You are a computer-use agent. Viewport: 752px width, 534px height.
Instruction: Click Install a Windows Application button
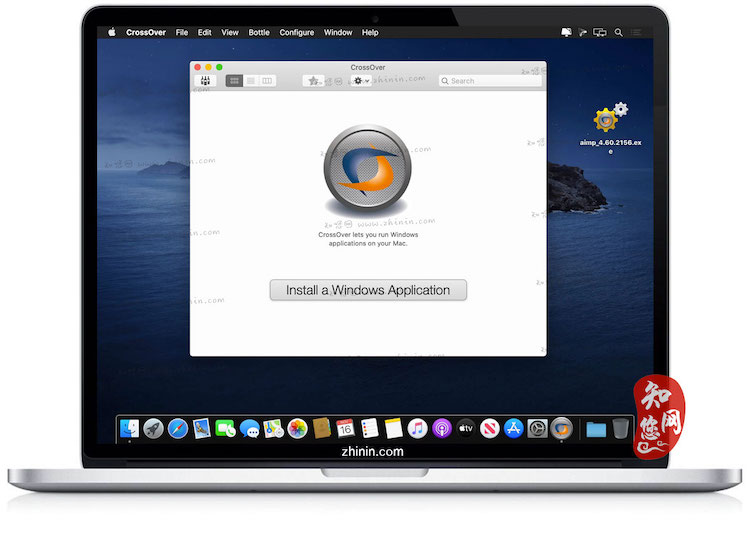point(368,290)
